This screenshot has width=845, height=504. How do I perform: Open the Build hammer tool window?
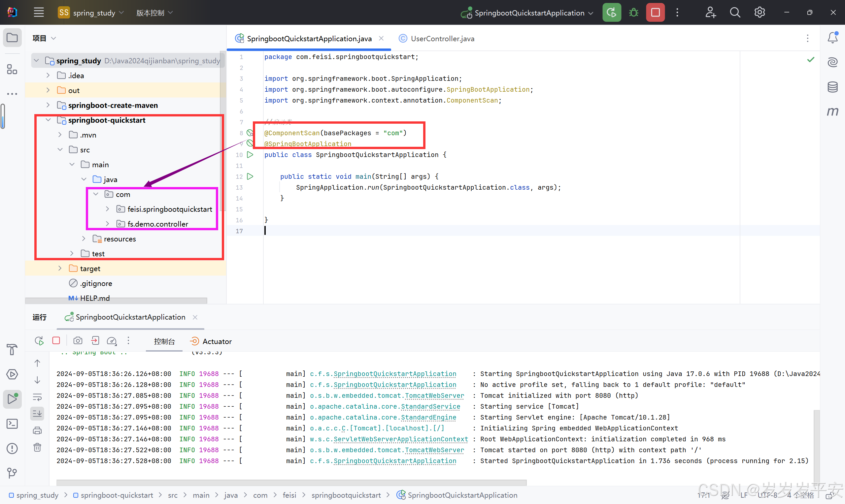click(12, 350)
